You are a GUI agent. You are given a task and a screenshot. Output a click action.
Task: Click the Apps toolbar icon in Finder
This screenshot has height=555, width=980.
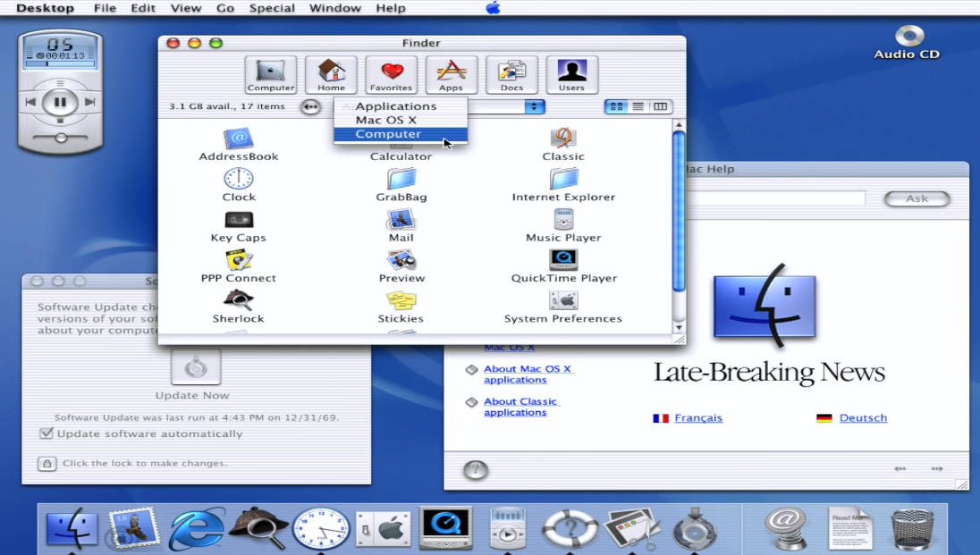click(x=451, y=74)
